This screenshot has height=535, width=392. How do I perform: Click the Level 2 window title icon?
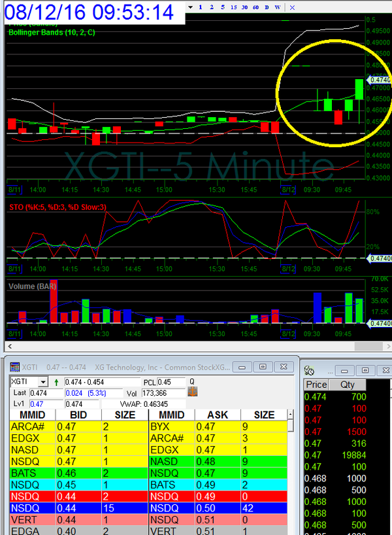coord(14,367)
